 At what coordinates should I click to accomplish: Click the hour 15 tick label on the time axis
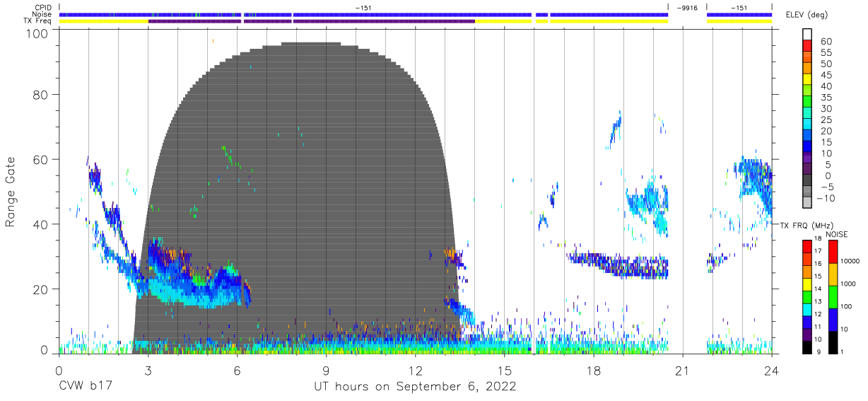click(504, 371)
